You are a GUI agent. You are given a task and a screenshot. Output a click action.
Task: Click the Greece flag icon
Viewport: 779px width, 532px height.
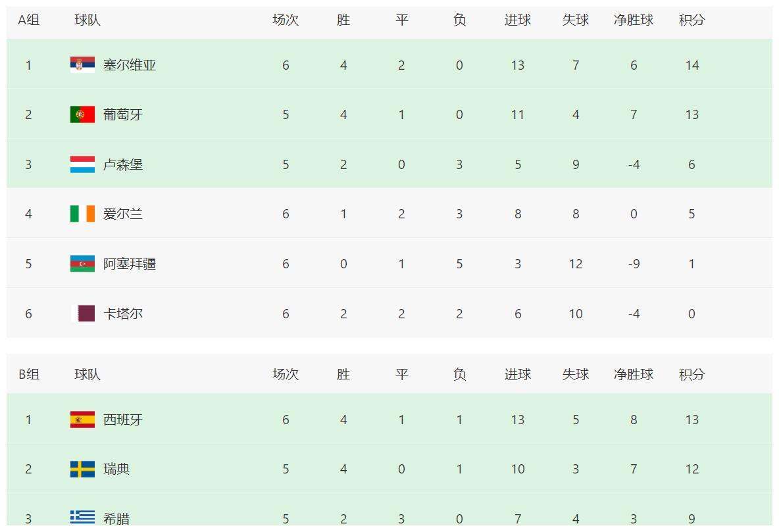[x=82, y=518]
